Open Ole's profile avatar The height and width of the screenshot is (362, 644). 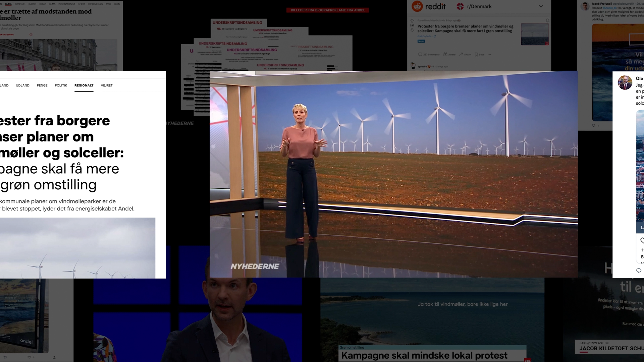(625, 82)
